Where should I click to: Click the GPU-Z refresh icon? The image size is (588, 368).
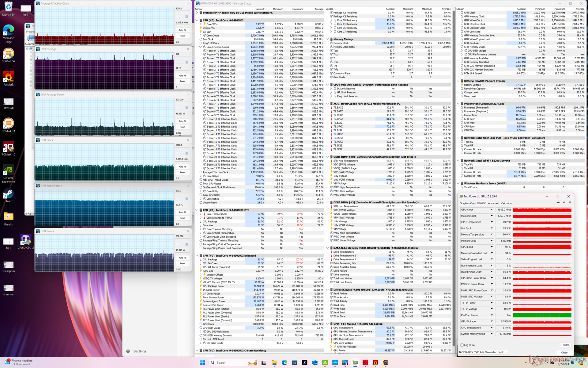pyautogui.click(x=564, y=202)
